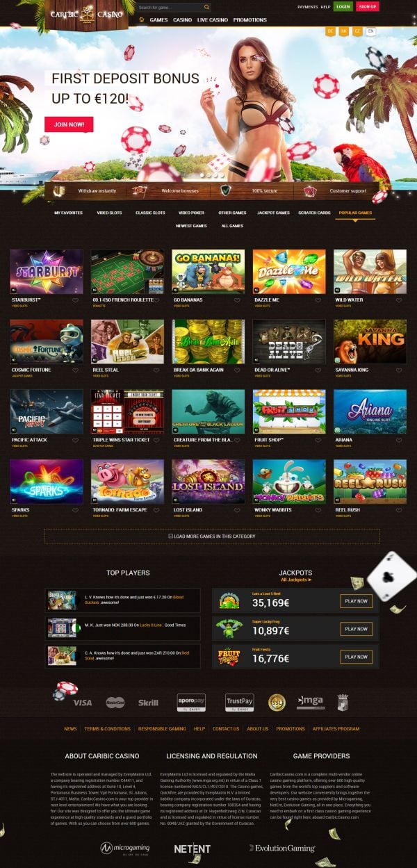Click the gold SSL secure seal
417x868 pixels.
pyautogui.click(x=277, y=703)
